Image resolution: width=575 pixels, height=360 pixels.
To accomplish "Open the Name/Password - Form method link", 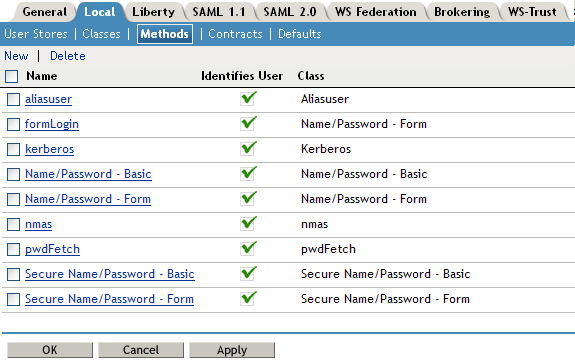I will 88,199.
